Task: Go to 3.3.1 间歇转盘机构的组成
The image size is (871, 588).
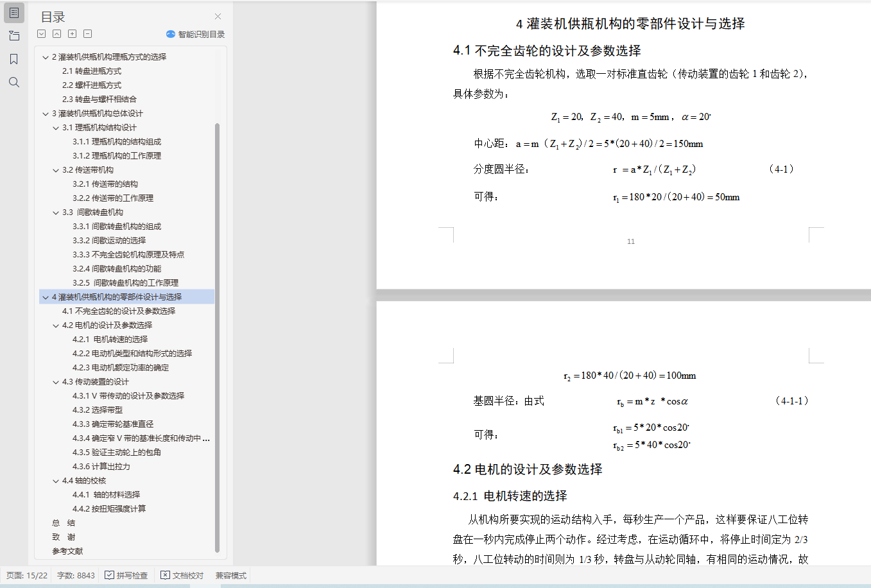Action: pyautogui.click(x=117, y=227)
